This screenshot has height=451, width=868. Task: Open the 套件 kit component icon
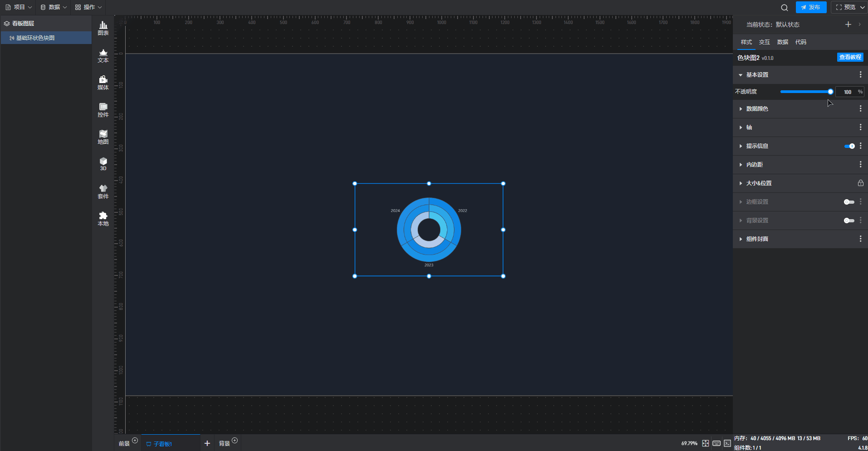pos(103,191)
